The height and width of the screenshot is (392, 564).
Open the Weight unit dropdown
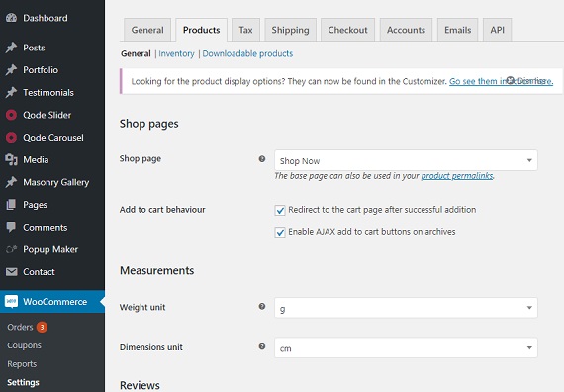[406, 308]
